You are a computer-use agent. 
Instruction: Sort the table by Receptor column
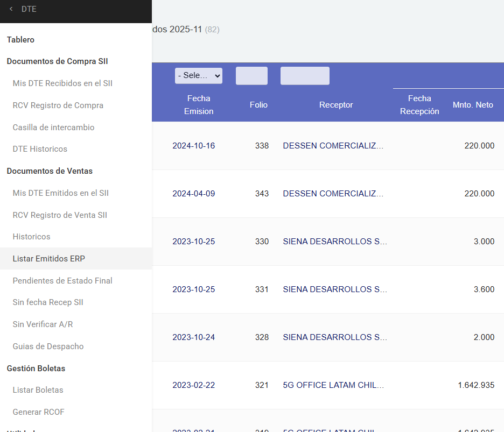click(x=335, y=105)
